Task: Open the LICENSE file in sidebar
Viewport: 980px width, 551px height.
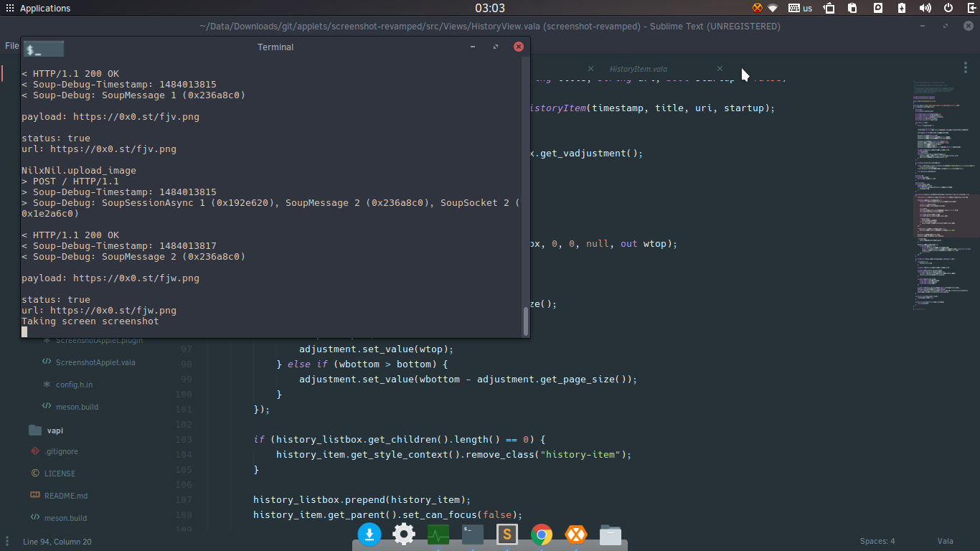Action: [60, 474]
